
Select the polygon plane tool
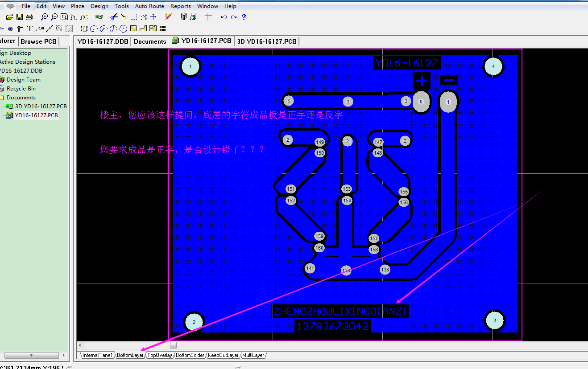(x=143, y=29)
